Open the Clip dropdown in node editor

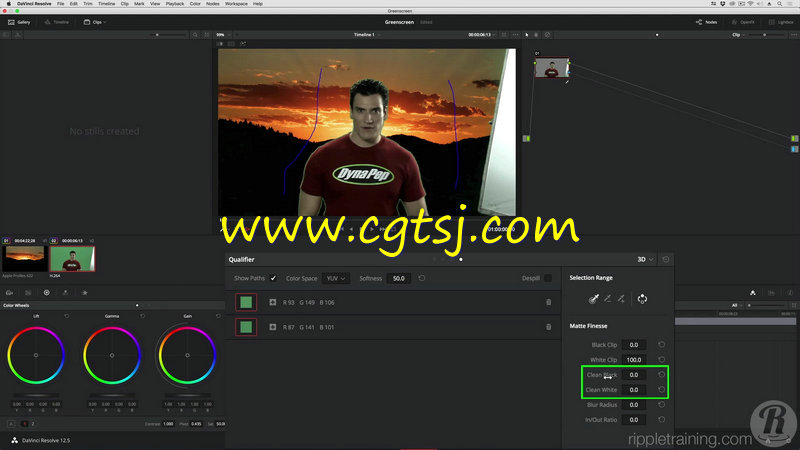click(738, 35)
